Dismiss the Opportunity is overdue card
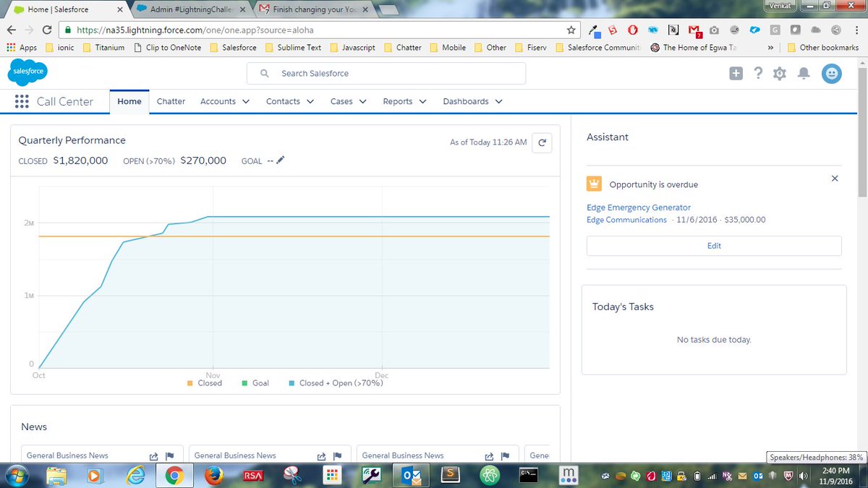The image size is (868, 488). (x=835, y=178)
